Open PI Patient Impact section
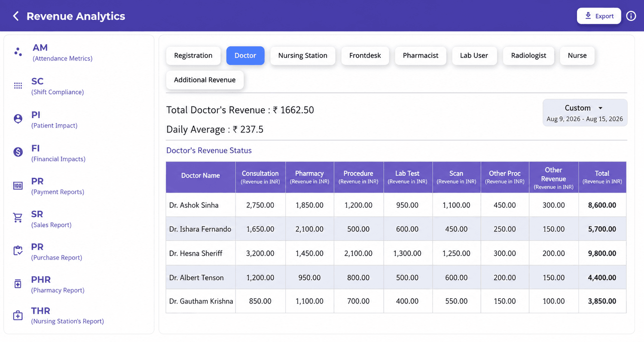The width and height of the screenshot is (644, 342). (x=54, y=119)
